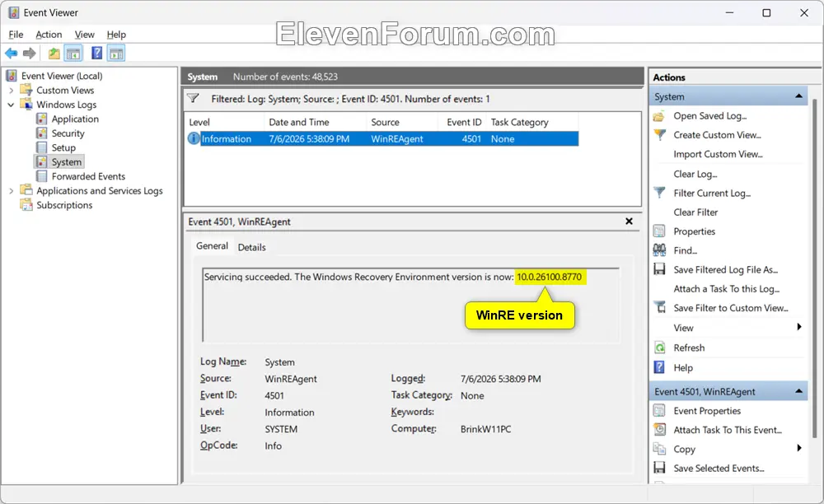Click the Forward arrow toolbar icon

tap(30, 53)
